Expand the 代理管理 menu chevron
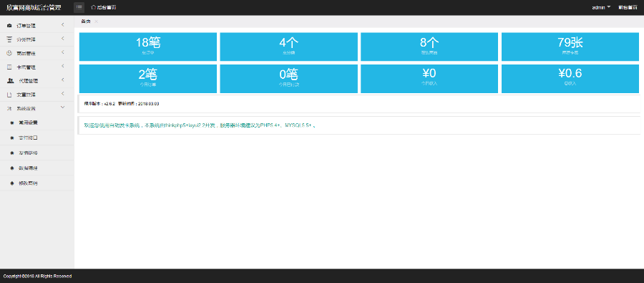The height and width of the screenshot is (283, 644). pyautogui.click(x=63, y=80)
